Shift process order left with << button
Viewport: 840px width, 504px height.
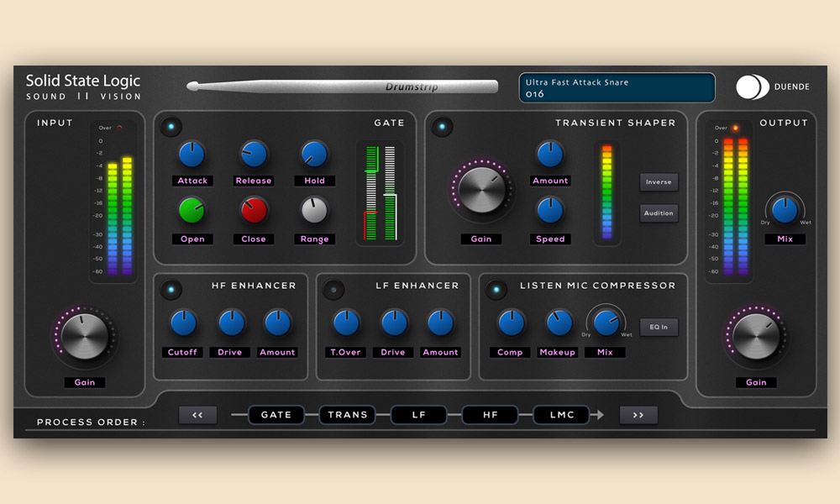[198, 415]
